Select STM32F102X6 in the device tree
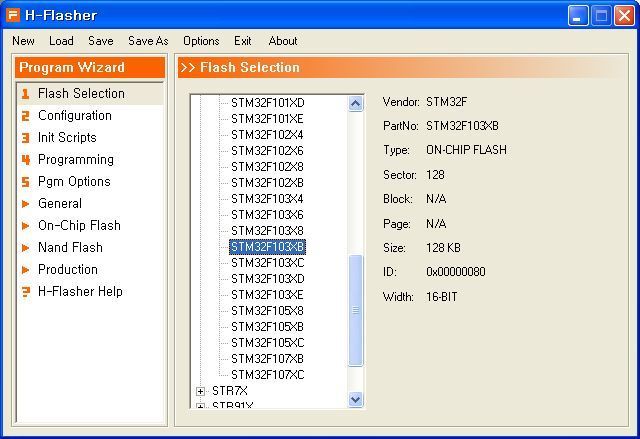Image resolution: width=640 pixels, height=439 pixels. point(267,151)
